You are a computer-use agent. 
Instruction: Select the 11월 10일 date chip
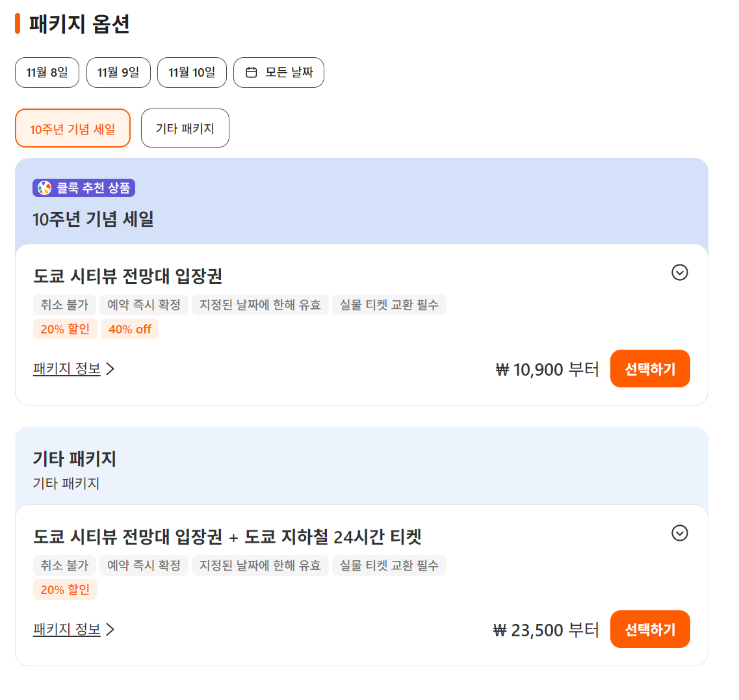point(192,73)
